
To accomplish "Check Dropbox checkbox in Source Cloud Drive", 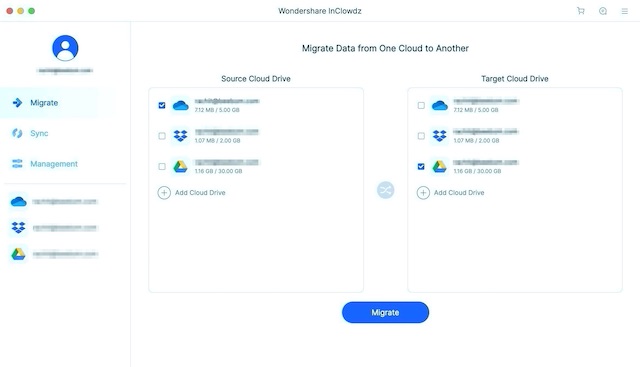I will click(162, 136).
